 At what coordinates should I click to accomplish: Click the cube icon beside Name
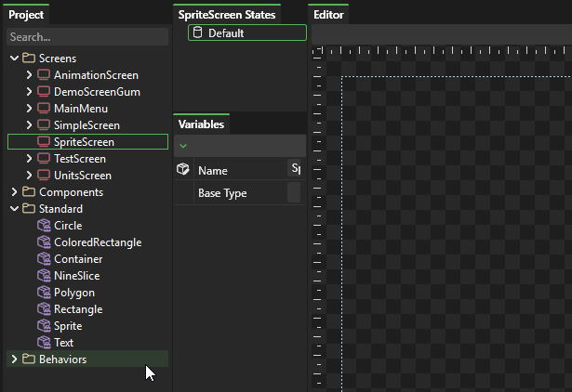(x=183, y=170)
